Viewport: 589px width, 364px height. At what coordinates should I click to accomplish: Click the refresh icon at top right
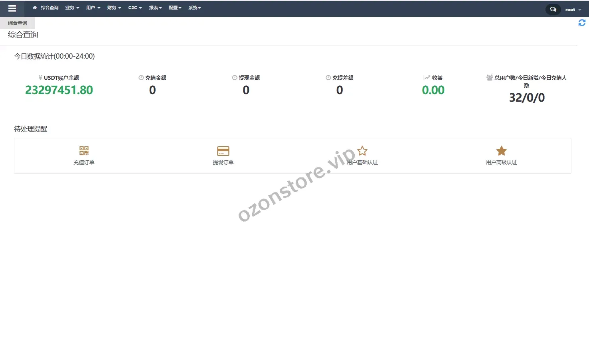[582, 23]
